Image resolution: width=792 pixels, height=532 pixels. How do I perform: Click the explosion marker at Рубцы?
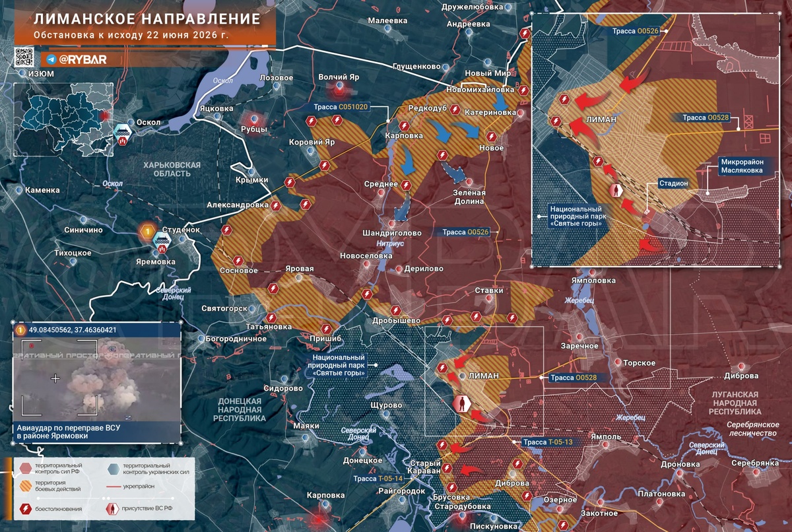click(x=253, y=120)
